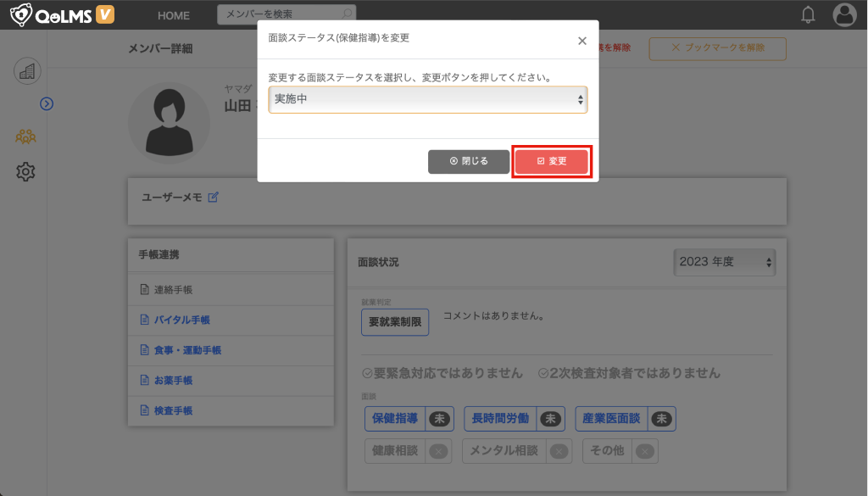The width and height of the screenshot is (868, 496).
Task: Open the バイタル手帳 notebook link
Action: click(x=181, y=320)
